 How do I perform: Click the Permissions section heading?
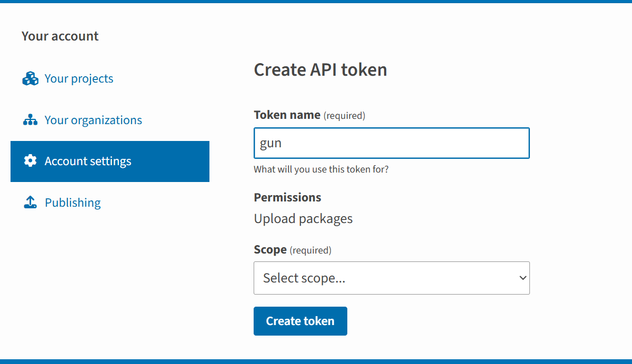tap(287, 198)
